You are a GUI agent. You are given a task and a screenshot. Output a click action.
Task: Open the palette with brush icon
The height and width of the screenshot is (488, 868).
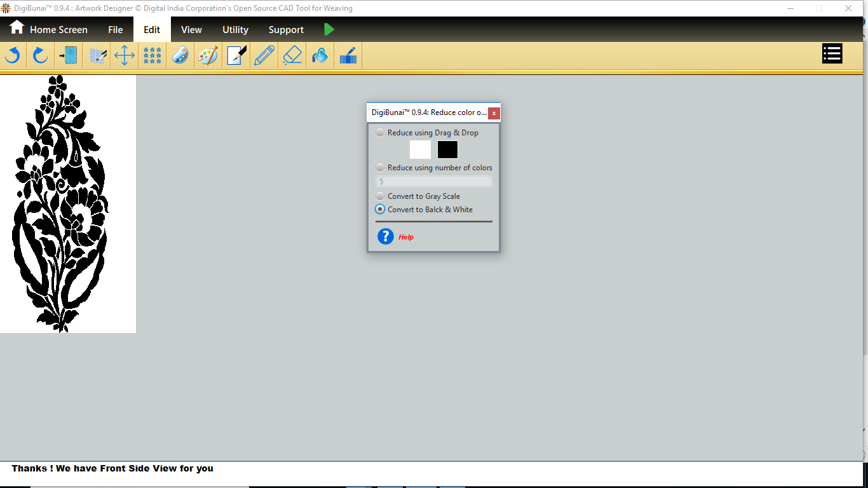(x=208, y=56)
